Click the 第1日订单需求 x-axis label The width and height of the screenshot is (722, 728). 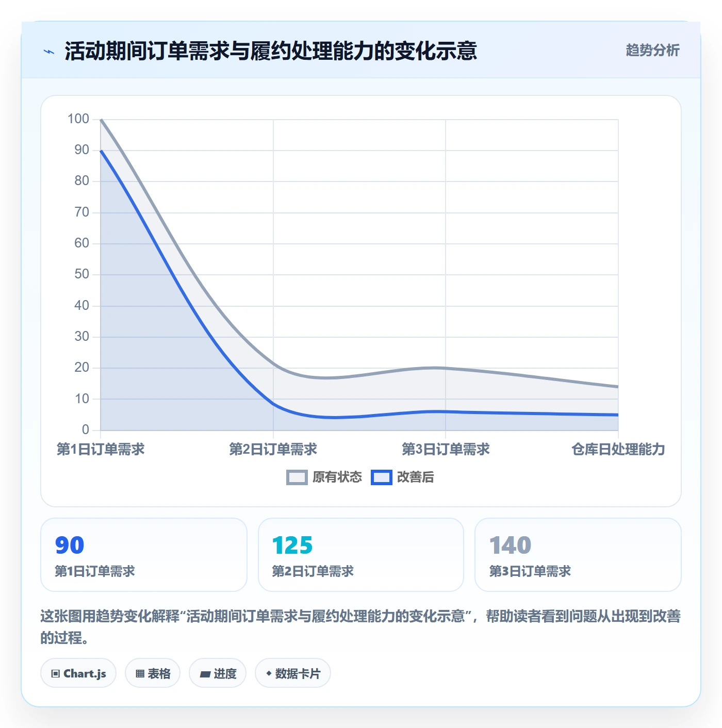(x=101, y=449)
